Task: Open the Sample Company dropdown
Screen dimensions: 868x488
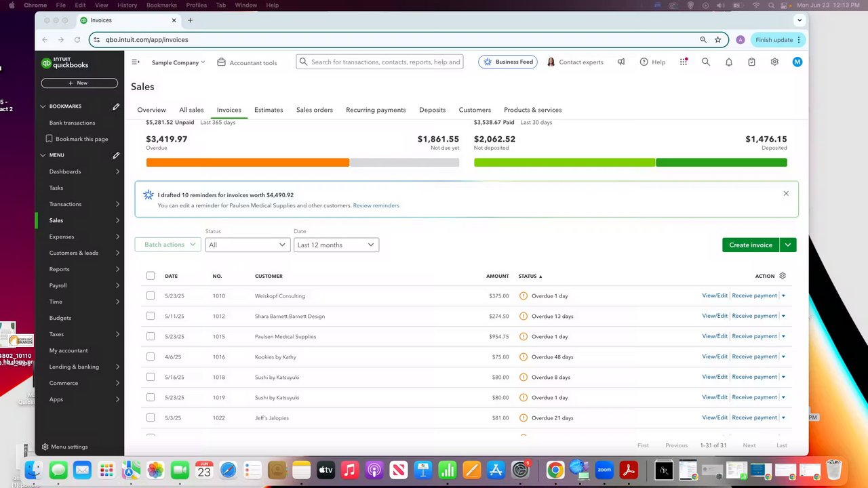Action: coord(178,62)
